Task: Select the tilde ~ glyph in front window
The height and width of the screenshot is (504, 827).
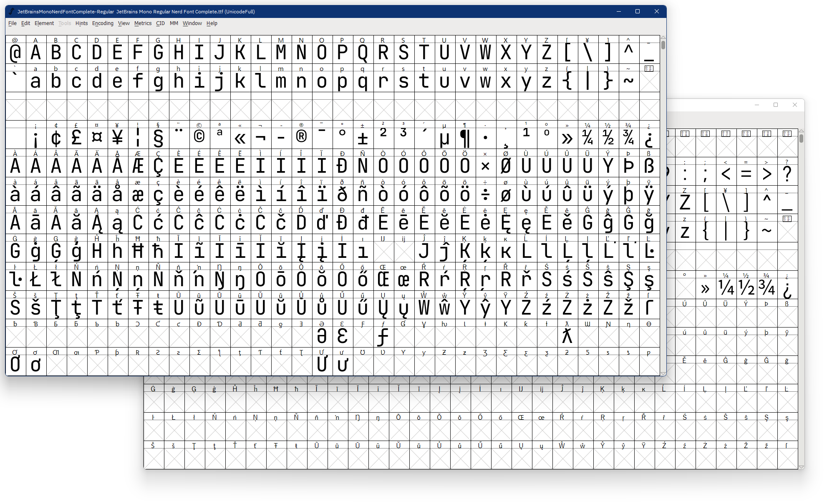Action: pos(629,78)
